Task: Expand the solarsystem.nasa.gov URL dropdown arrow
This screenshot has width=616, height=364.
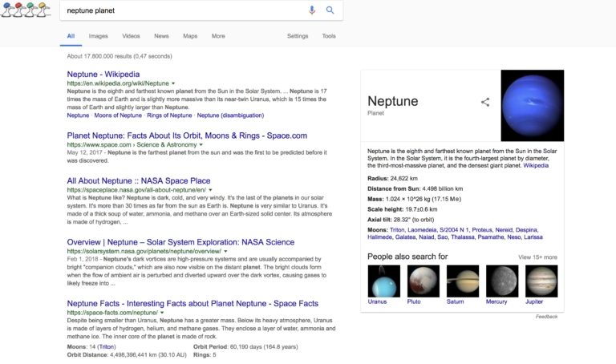Action: [225, 251]
